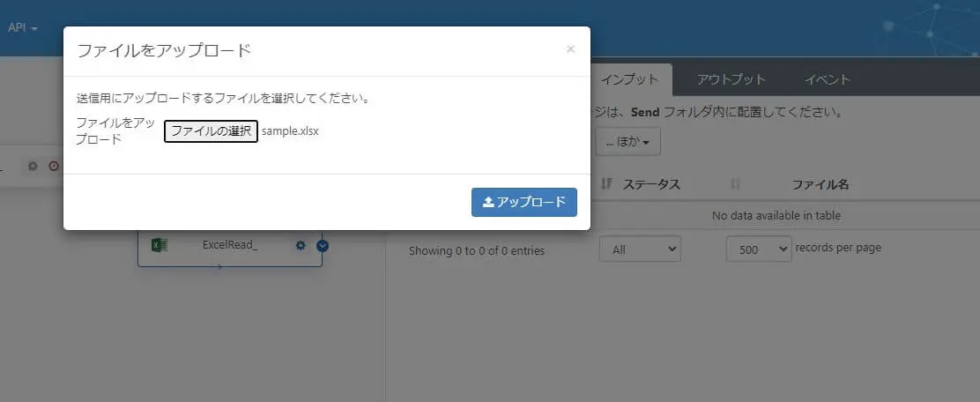Switch to the アウトプット tab
980x402 pixels.
[731, 79]
